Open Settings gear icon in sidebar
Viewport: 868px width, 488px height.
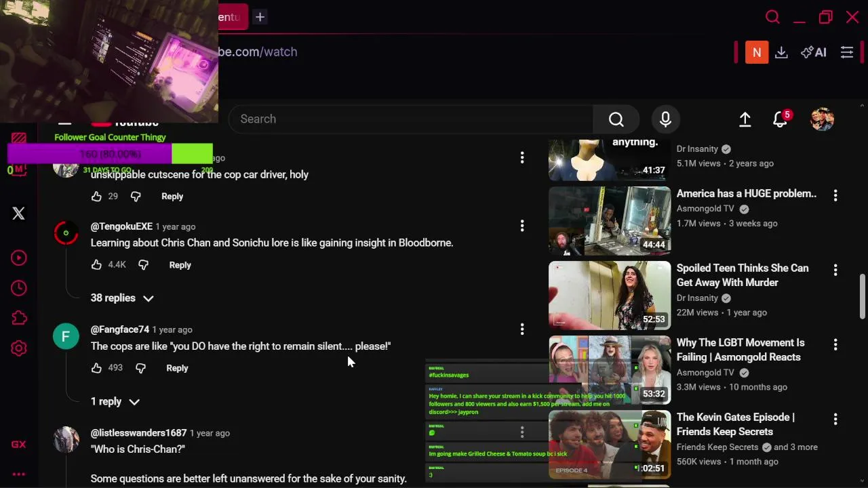click(18, 348)
